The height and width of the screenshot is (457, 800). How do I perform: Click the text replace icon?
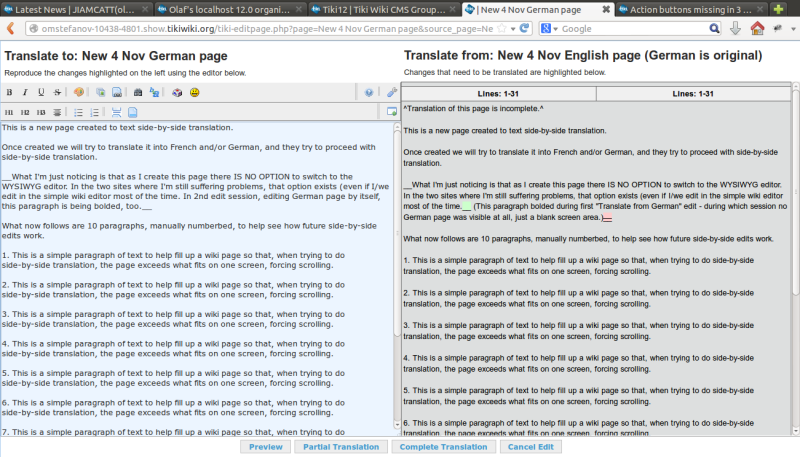point(154,92)
